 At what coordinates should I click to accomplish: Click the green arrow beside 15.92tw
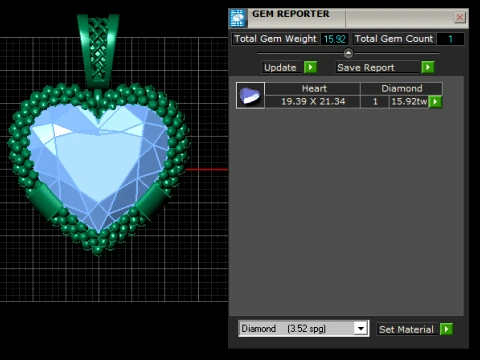point(435,102)
